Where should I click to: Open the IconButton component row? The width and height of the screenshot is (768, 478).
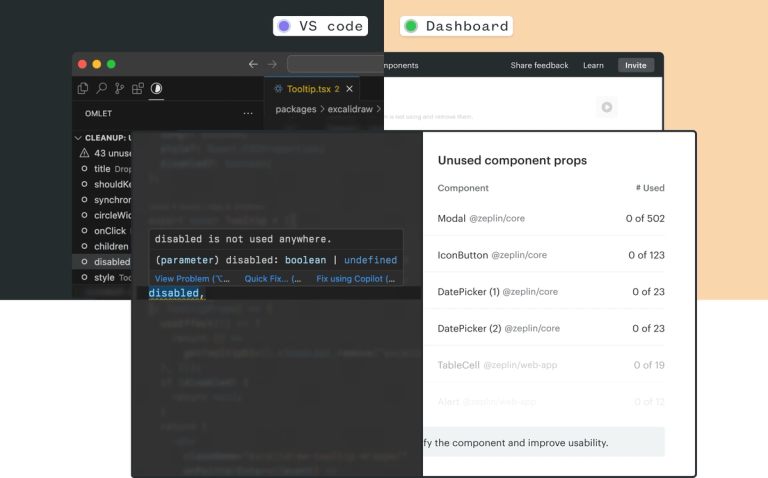551,255
